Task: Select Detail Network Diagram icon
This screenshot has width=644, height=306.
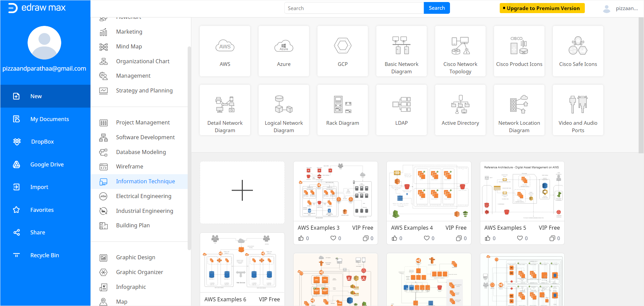Action: (x=225, y=104)
